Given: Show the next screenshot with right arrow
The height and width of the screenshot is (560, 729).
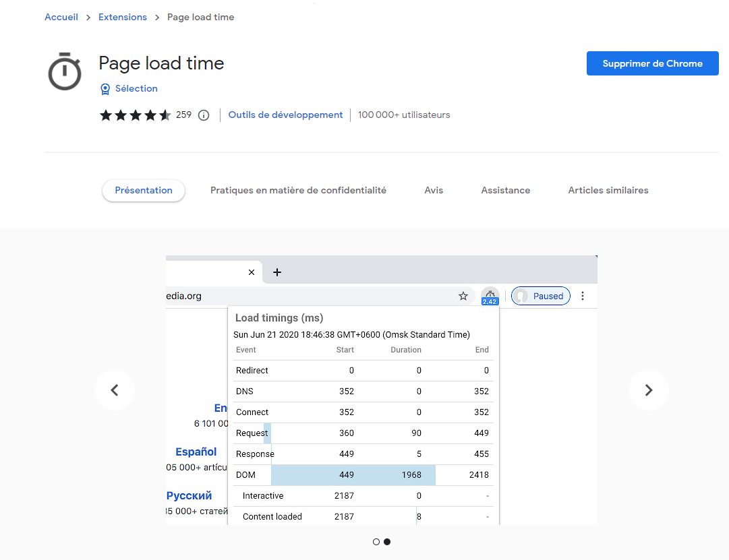Looking at the screenshot, I should coord(649,390).
